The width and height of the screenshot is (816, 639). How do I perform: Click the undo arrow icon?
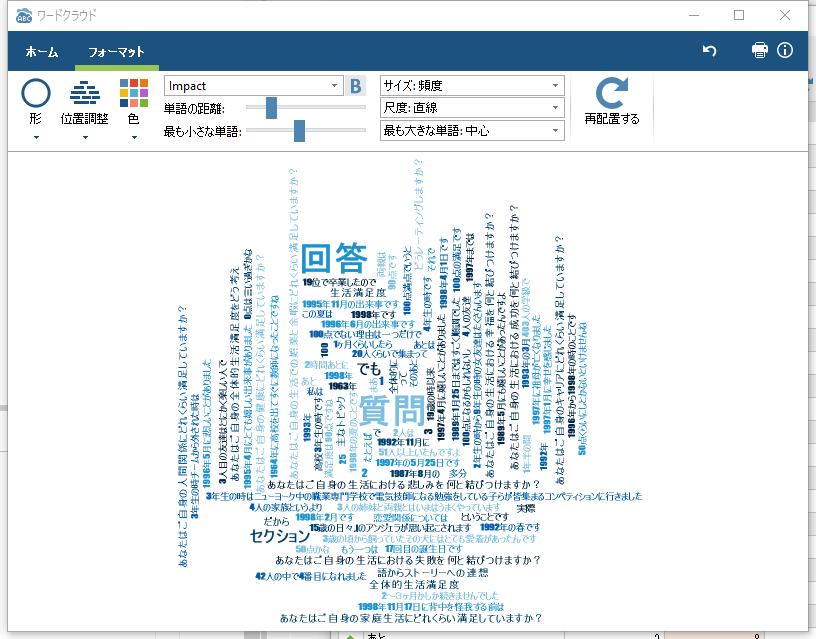(710, 50)
